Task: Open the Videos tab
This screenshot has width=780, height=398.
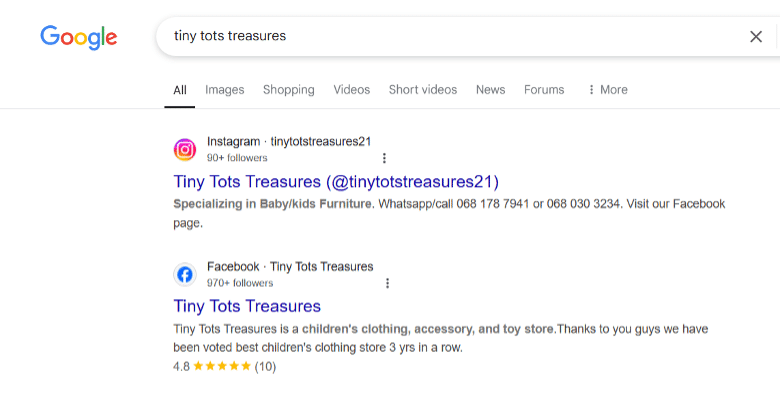Action: (352, 90)
